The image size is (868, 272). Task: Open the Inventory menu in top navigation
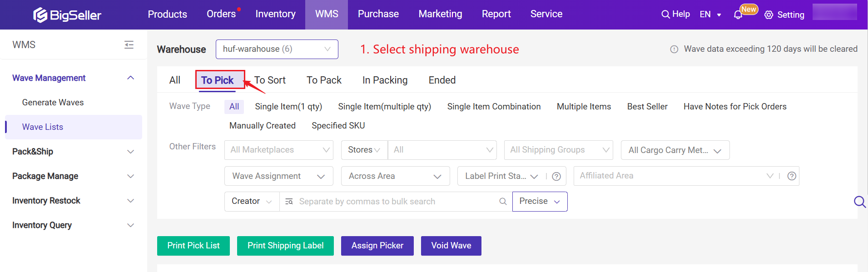click(275, 14)
